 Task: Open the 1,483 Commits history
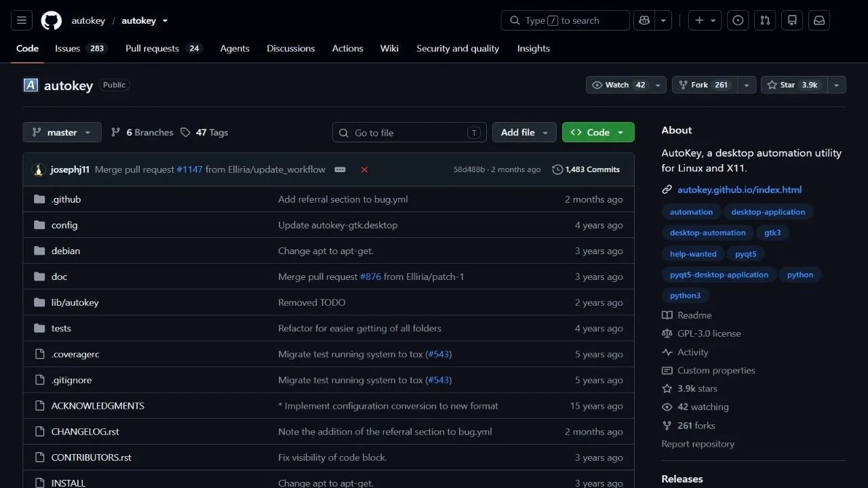586,169
